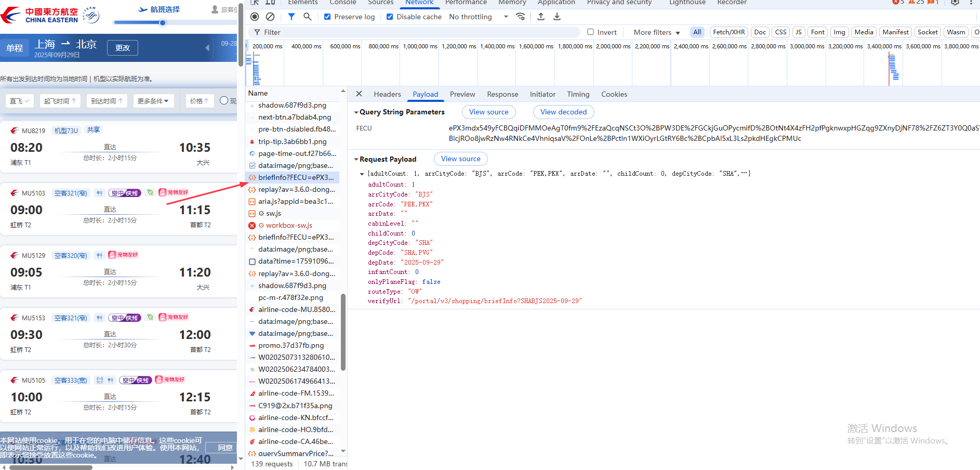Clear the network log
Viewport: 980px width, 470px height.
tap(270, 17)
